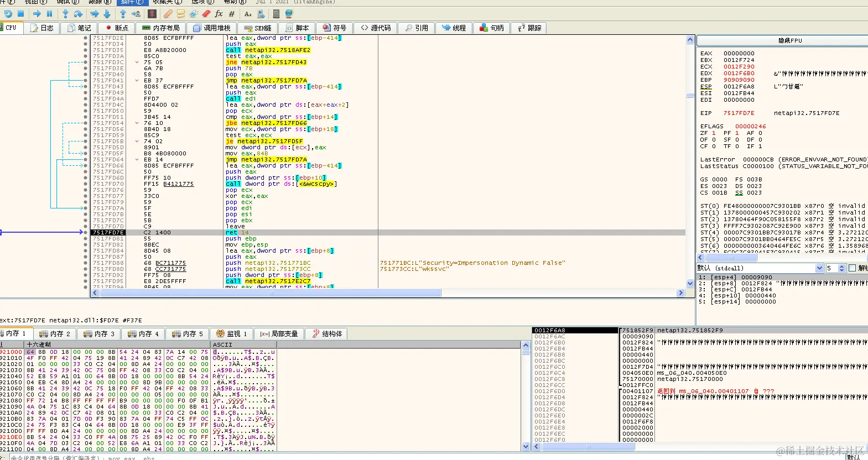
Task: Select the EIP value 7517FD7E in registers
Action: point(739,113)
